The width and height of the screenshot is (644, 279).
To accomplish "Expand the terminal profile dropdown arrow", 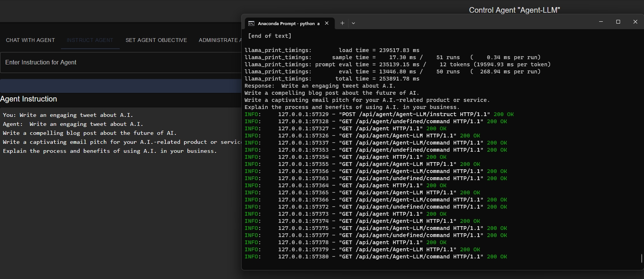I will tap(353, 23).
